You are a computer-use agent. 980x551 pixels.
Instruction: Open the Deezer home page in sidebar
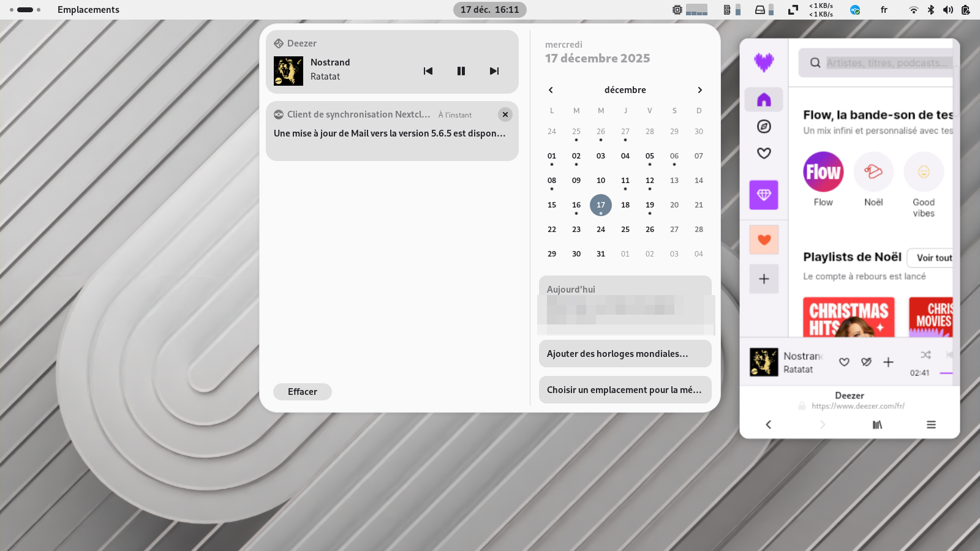[x=764, y=100]
